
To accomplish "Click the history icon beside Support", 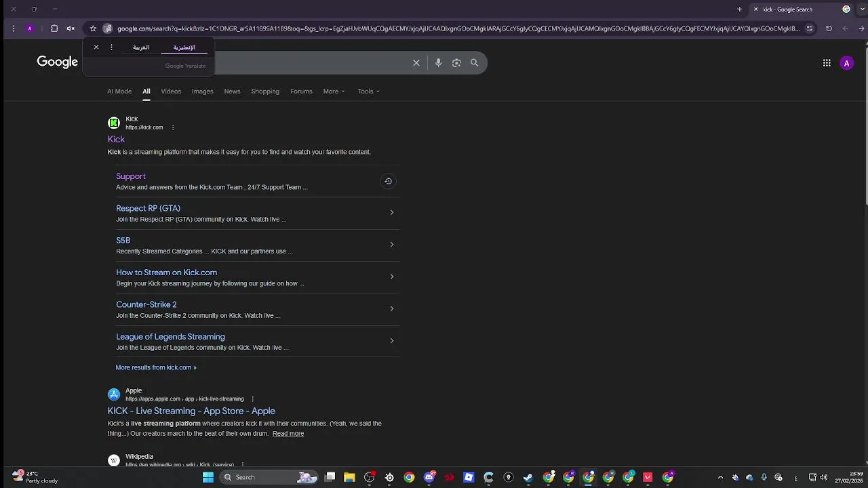I will pyautogui.click(x=388, y=181).
